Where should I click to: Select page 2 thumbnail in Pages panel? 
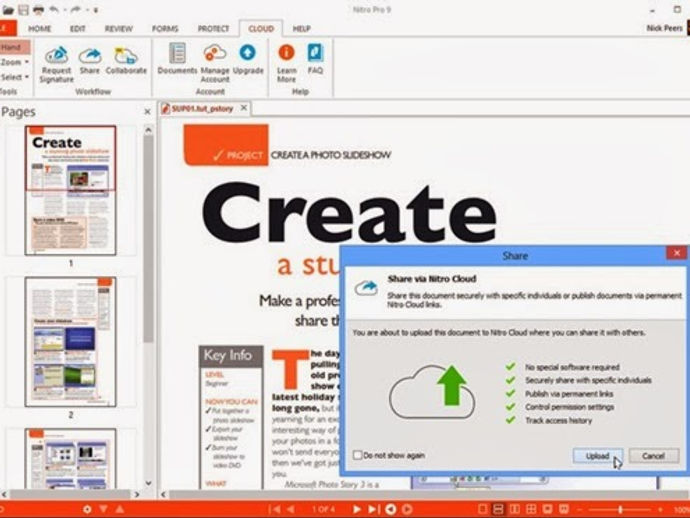pos(70,342)
